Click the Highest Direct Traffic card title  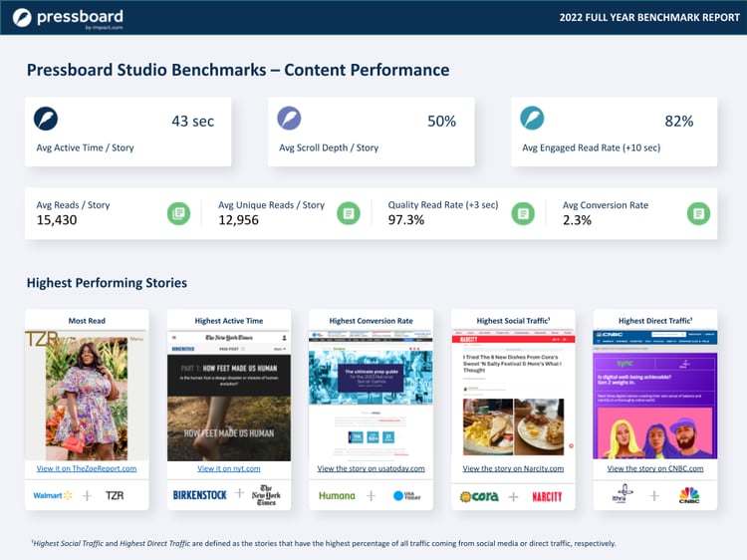pos(655,321)
